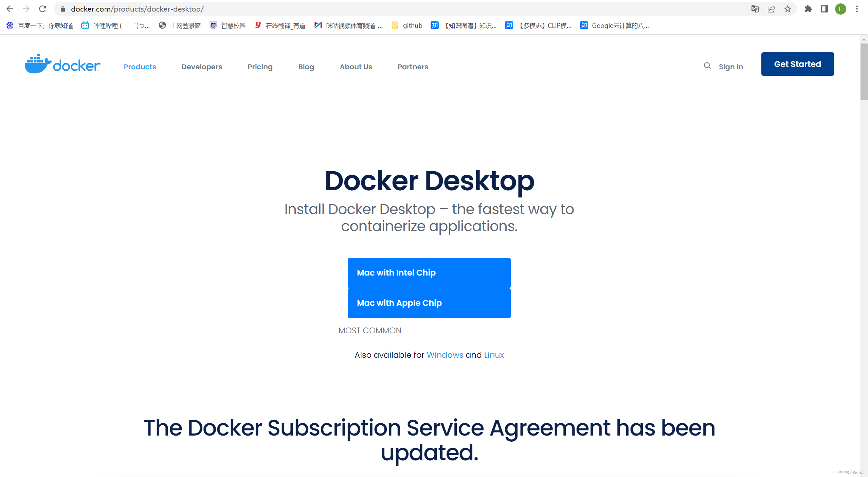The height and width of the screenshot is (477, 868).
Task: Click the back navigation arrow
Action: coord(10,9)
